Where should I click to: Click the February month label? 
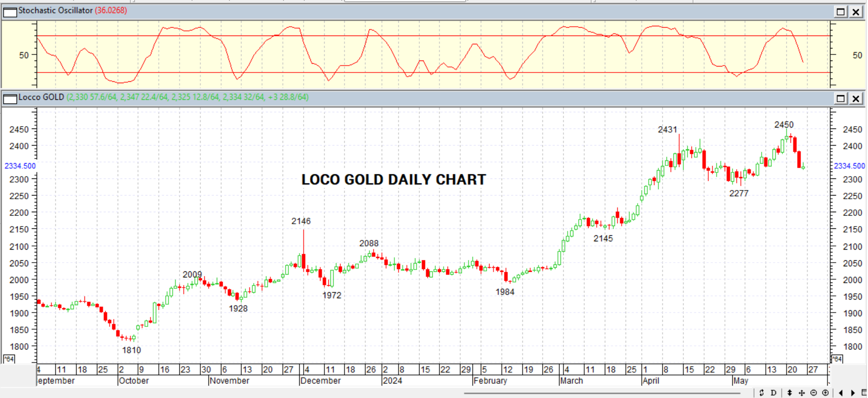[491, 381]
